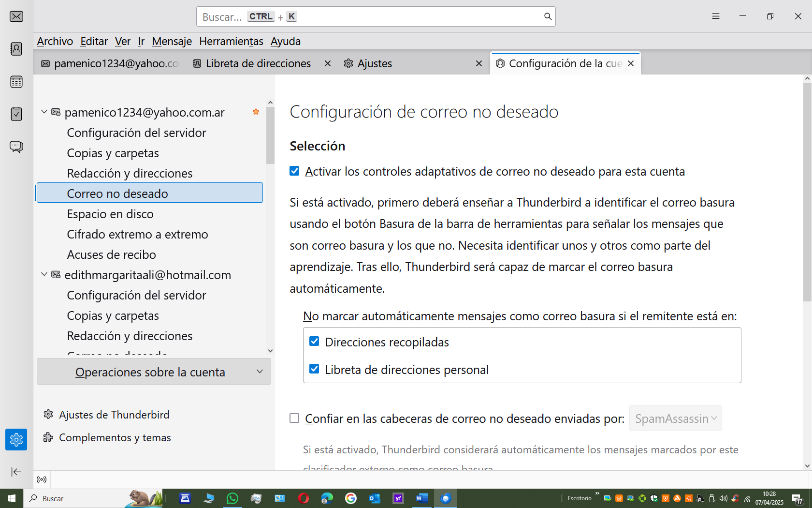This screenshot has height=508, width=812.
Task: Enable trusting junk mail headers checkbox
Action: click(294, 418)
